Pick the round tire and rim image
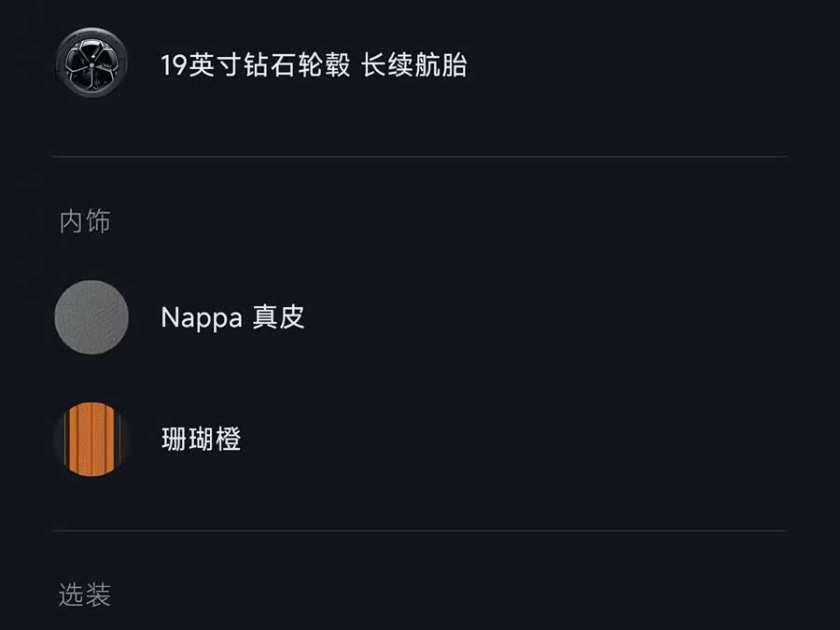 point(91,64)
